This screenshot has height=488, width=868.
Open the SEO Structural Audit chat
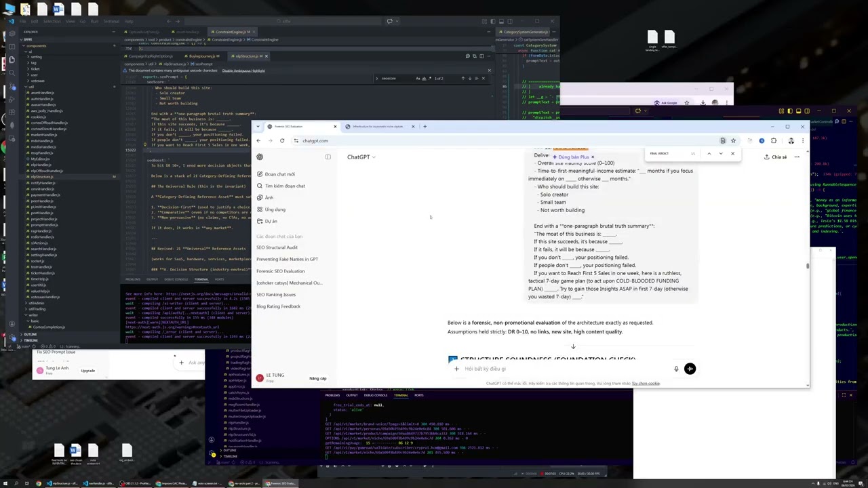(277, 247)
